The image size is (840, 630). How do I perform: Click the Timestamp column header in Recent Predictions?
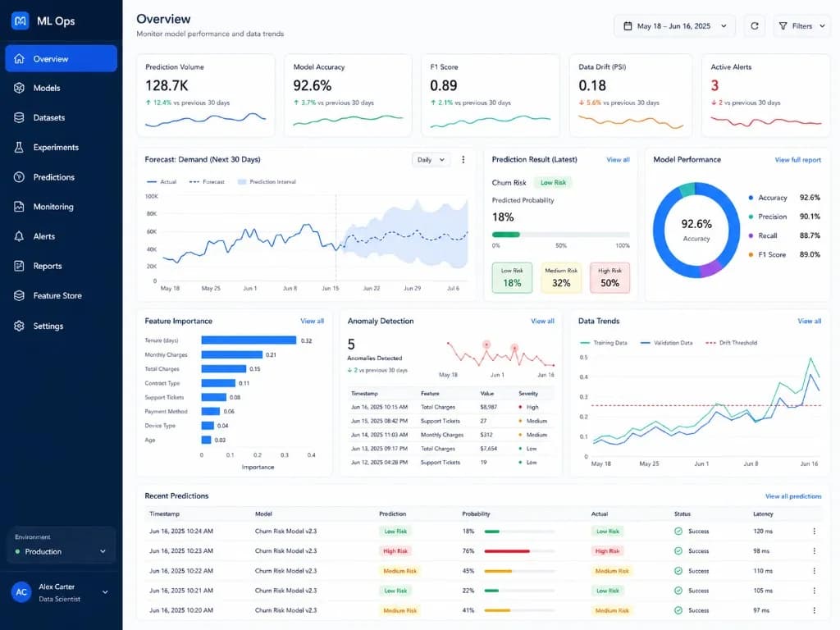pyautogui.click(x=164, y=514)
